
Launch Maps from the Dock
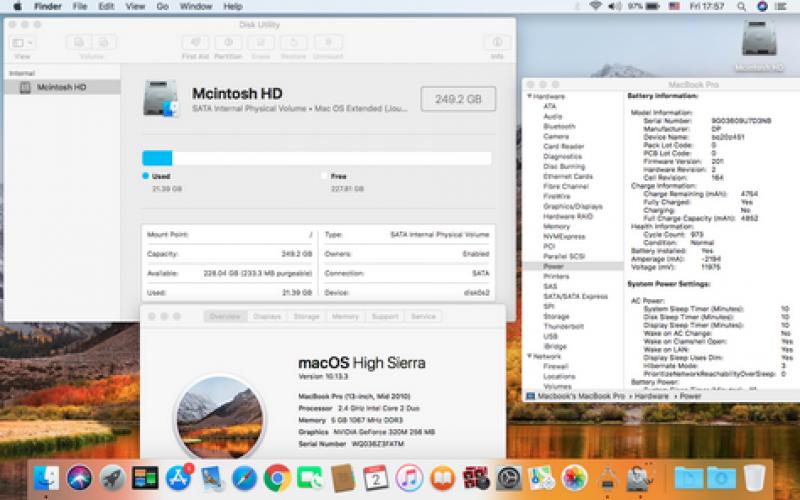[x=541, y=478]
